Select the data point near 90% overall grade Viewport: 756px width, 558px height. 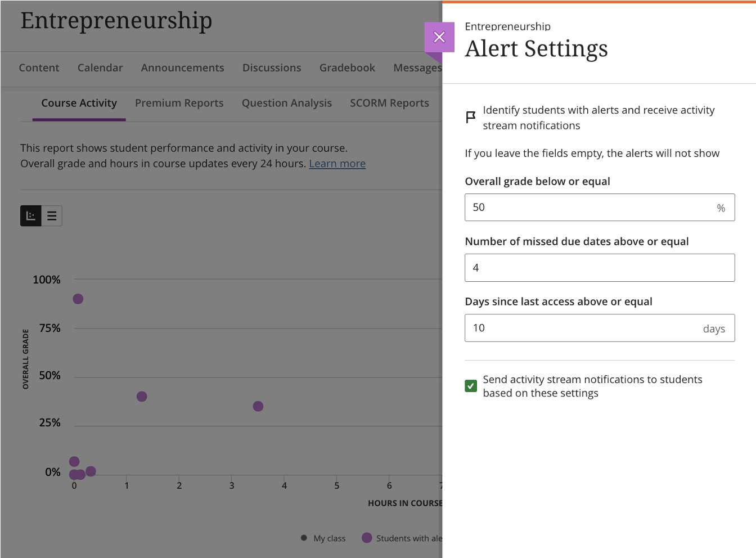78,299
